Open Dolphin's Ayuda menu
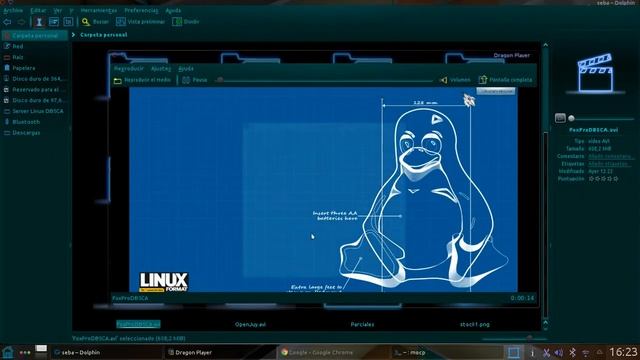Image resolution: width=640 pixels, height=360 pixels. coord(173,10)
